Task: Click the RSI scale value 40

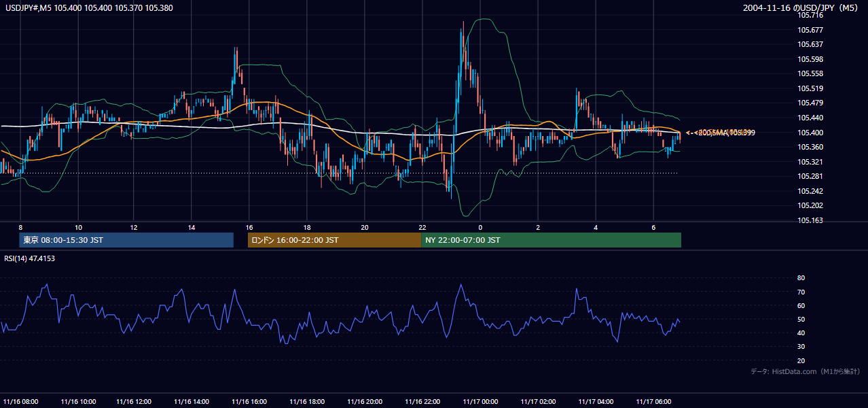Action: [801, 333]
